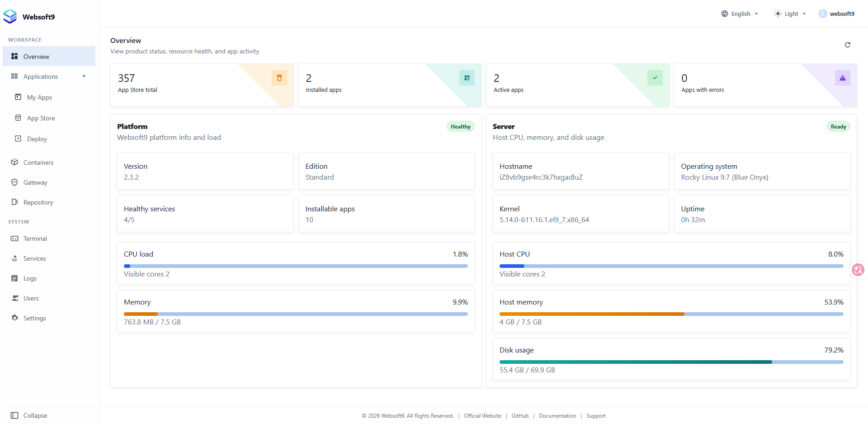This screenshot has width=868, height=424.
Task: Open the English language dropdown
Action: (740, 14)
